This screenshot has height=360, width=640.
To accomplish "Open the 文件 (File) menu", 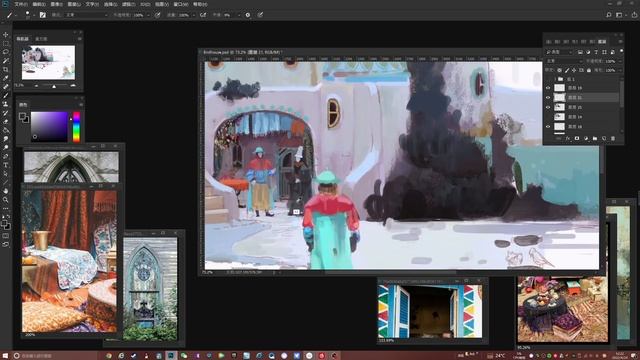I will coord(21,4).
